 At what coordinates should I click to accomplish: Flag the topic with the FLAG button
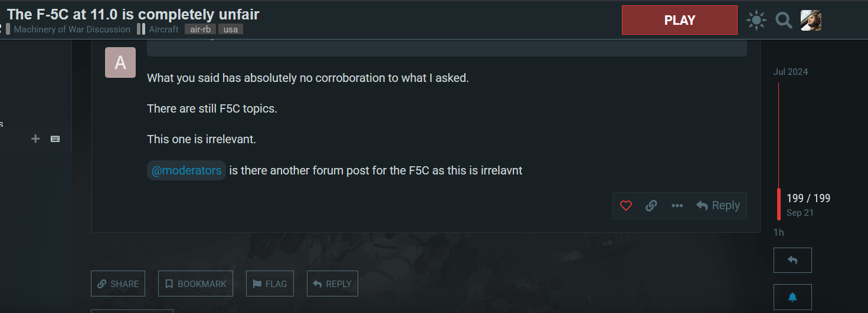click(270, 284)
